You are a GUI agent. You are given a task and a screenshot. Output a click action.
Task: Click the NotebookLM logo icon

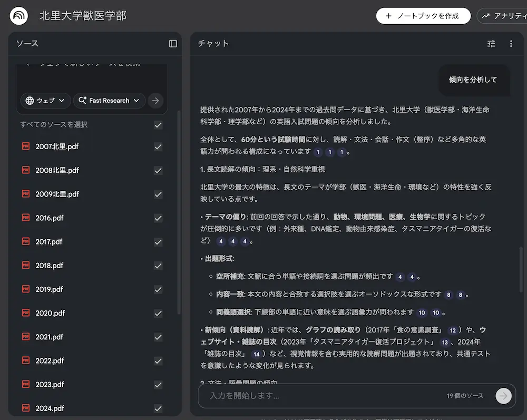(18, 15)
